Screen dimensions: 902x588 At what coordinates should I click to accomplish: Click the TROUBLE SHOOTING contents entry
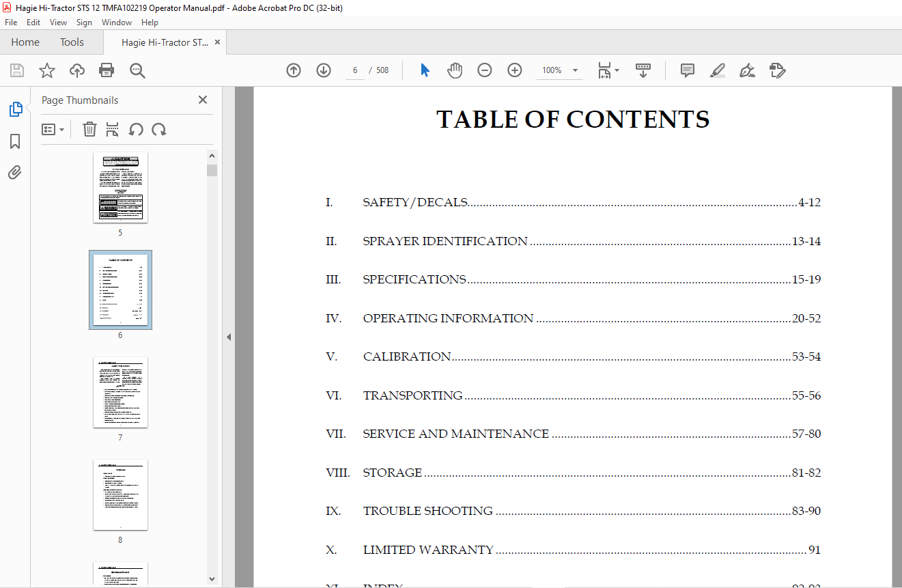point(573,511)
